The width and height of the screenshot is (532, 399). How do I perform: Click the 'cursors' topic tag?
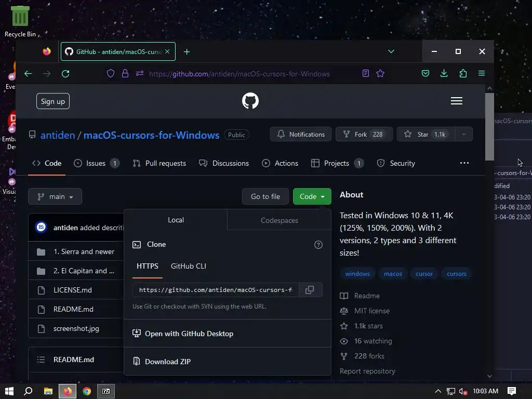[456, 274]
